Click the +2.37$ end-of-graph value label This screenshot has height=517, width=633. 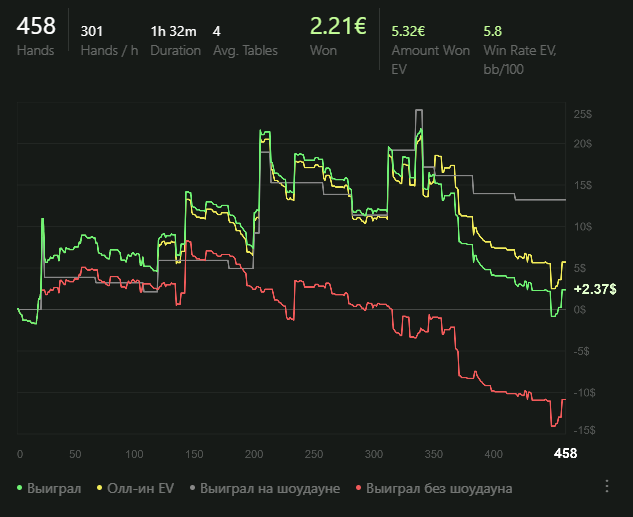coord(595,289)
